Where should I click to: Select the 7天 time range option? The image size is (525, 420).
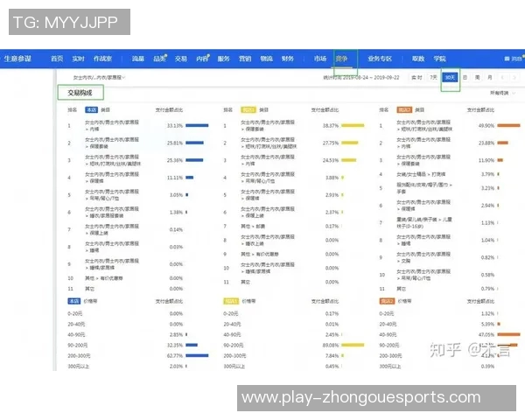click(x=434, y=78)
